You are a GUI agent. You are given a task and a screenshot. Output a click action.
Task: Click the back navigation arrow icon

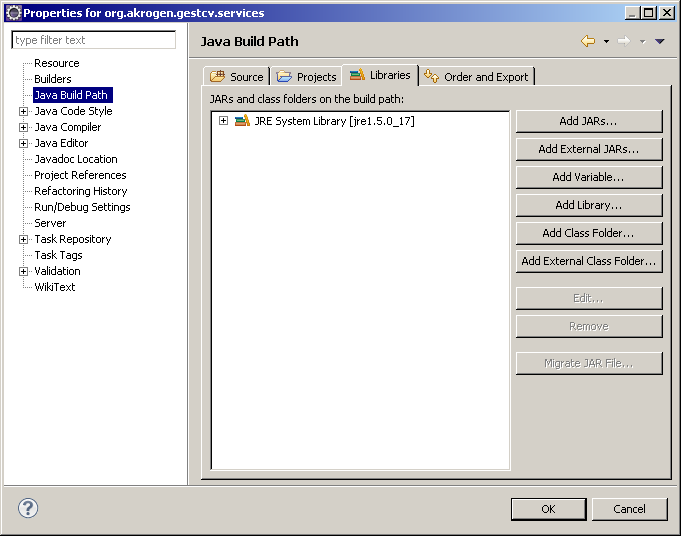click(x=588, y=41)
